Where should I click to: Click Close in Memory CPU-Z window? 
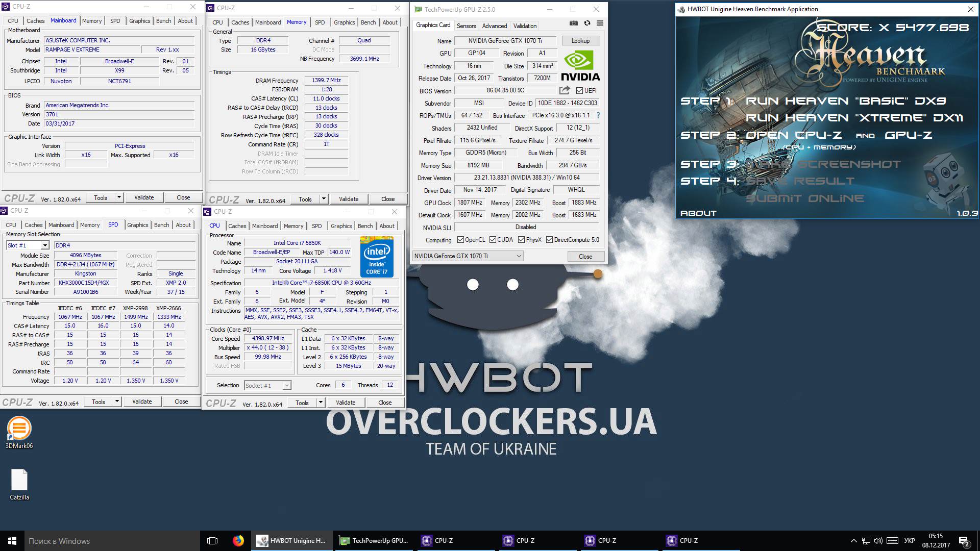click(388, 199)
